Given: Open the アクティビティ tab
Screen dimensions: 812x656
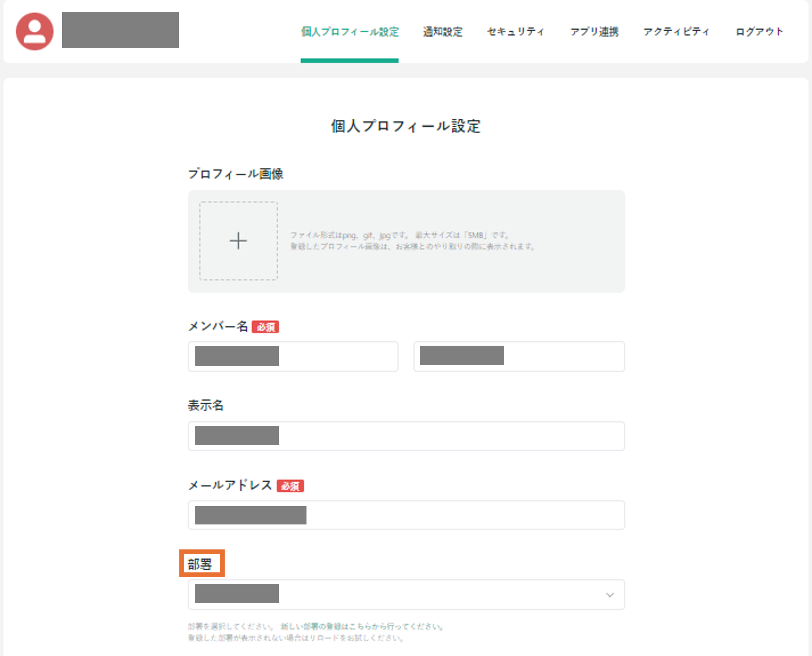Looking at the screenshot, I should [x=676, y=32].
